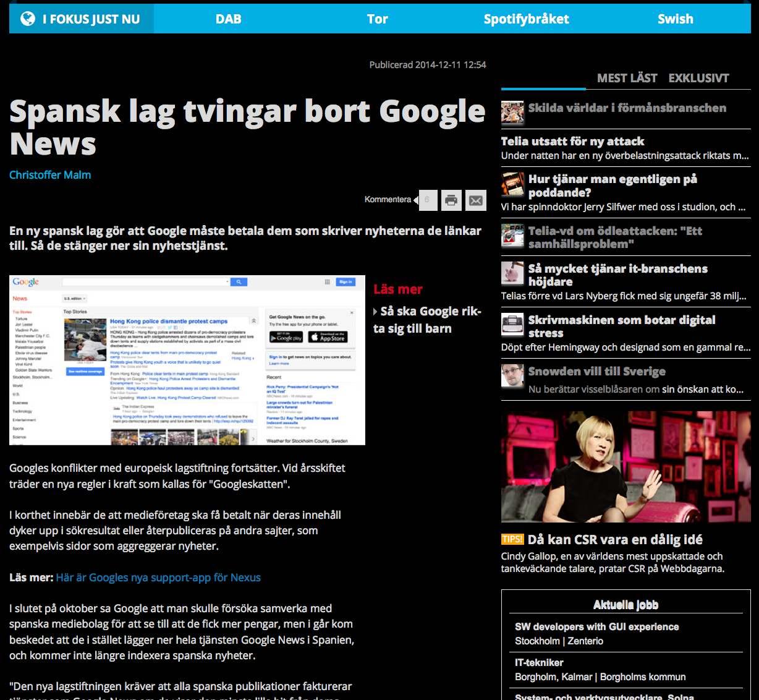The height and width of the screenshot is (700, 759).
Task: Open Aktuella jobb heading
Action: (x=625, y=605)
